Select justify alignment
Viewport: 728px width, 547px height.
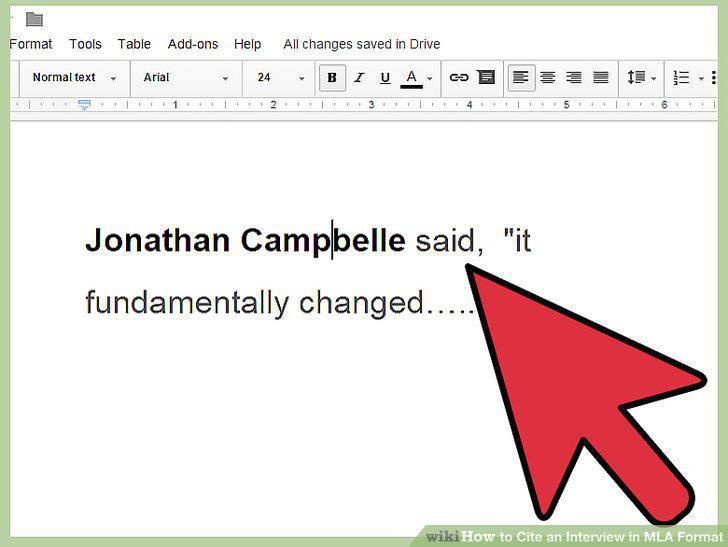[601, 78]
